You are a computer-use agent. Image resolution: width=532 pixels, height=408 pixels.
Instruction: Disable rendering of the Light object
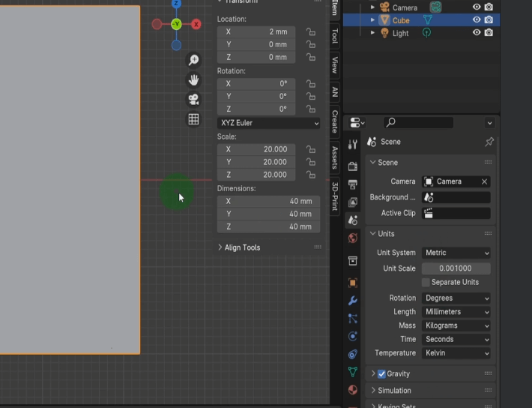489,33
